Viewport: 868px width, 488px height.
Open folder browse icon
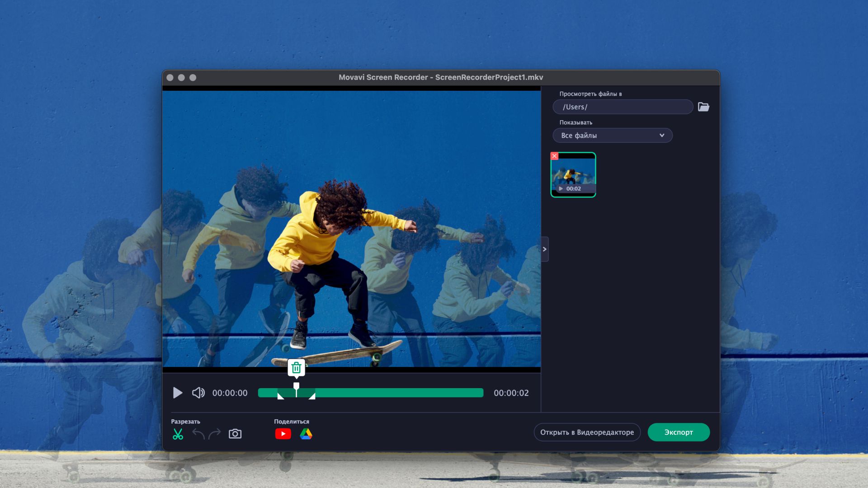click(x=703, y=107)
